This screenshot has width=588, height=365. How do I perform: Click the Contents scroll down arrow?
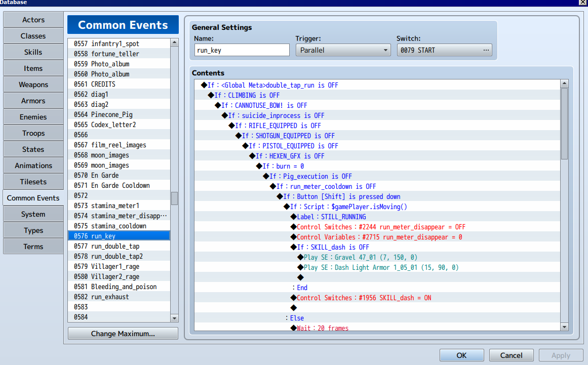564,327
